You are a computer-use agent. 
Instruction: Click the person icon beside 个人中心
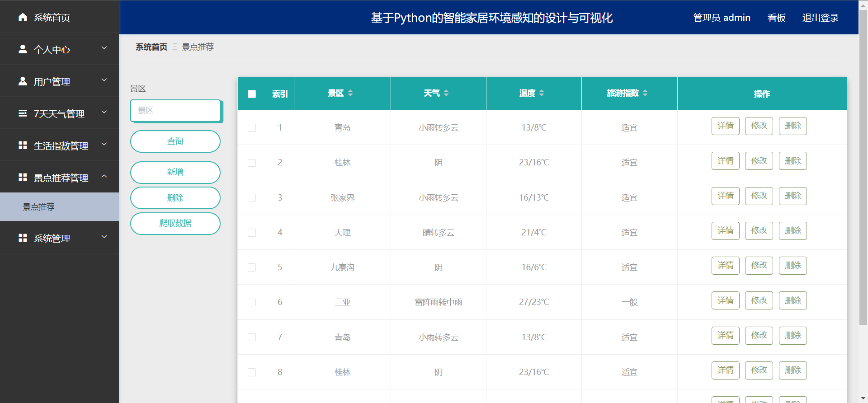coord(23,49)
